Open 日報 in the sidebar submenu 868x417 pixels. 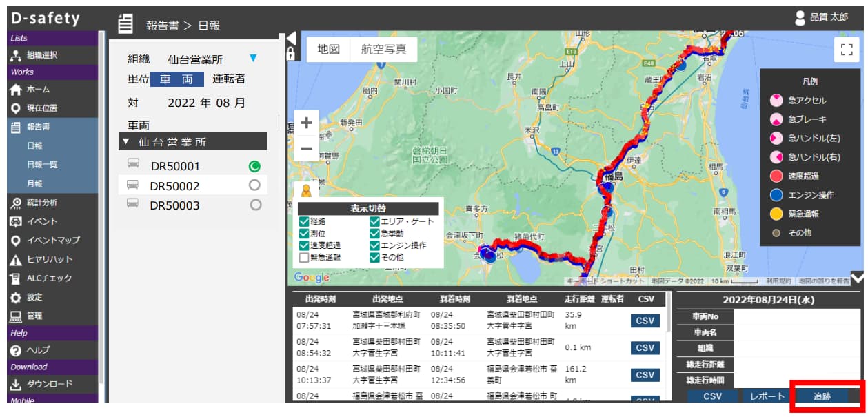(x=34, y=146)
